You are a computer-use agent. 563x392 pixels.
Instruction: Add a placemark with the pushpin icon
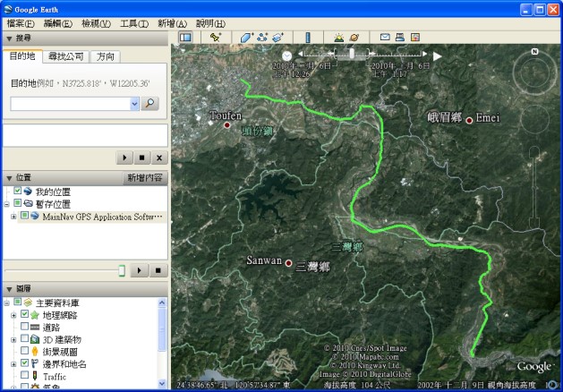216,38
